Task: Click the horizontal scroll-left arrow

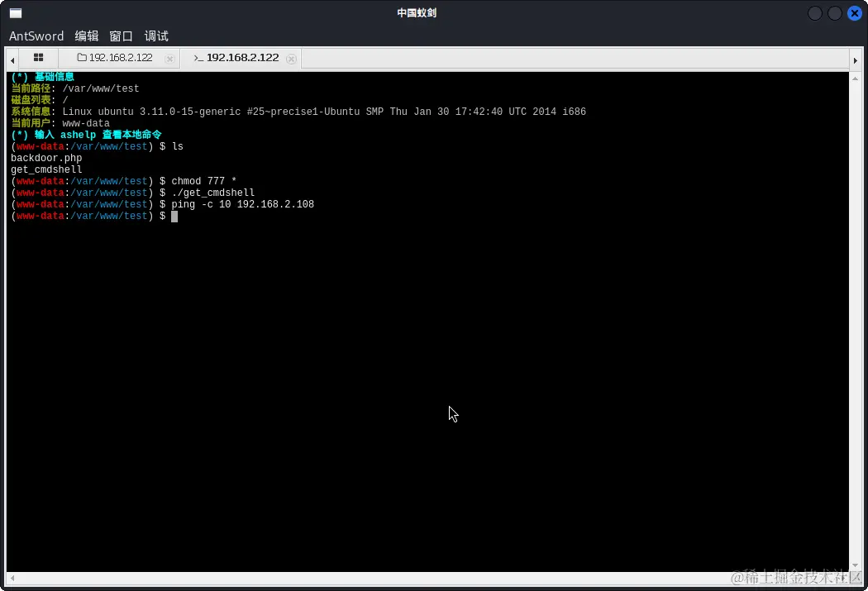Action: click(x=12, y=579)
